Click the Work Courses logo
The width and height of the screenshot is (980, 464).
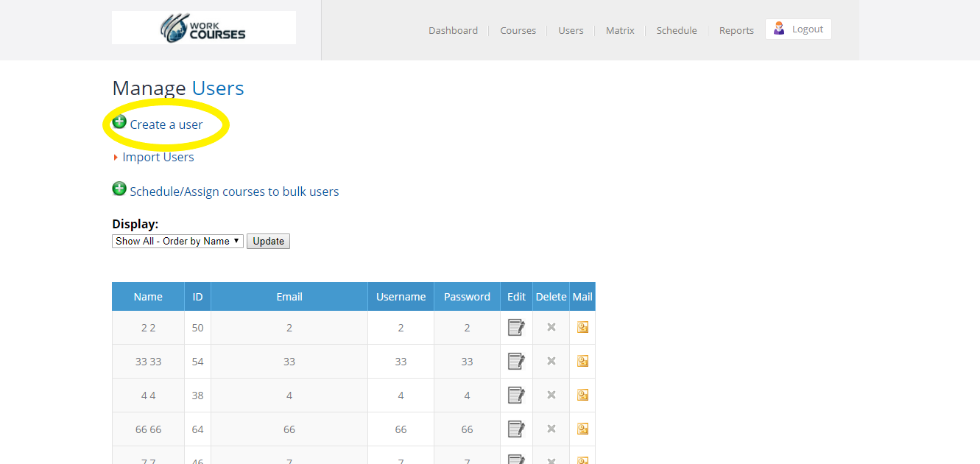[204, 28]
